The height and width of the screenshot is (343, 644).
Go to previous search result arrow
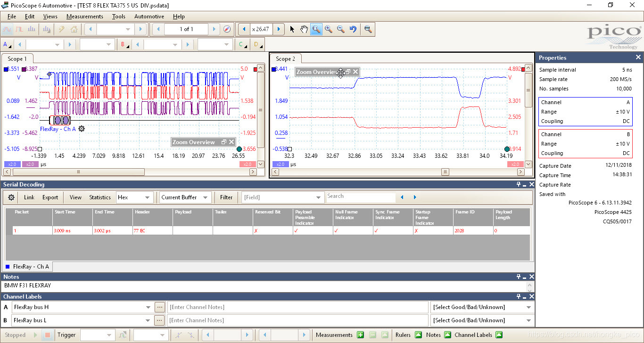pos(402,197)
